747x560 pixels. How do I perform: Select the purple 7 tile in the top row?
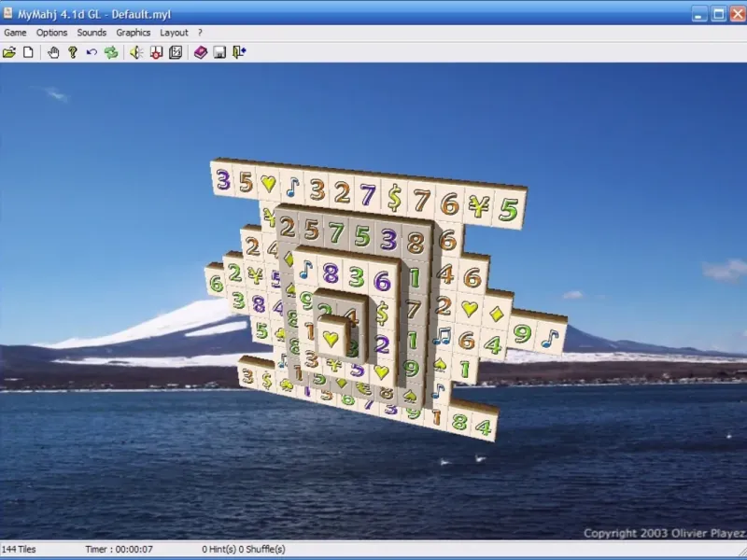click(x=367, y=195)
